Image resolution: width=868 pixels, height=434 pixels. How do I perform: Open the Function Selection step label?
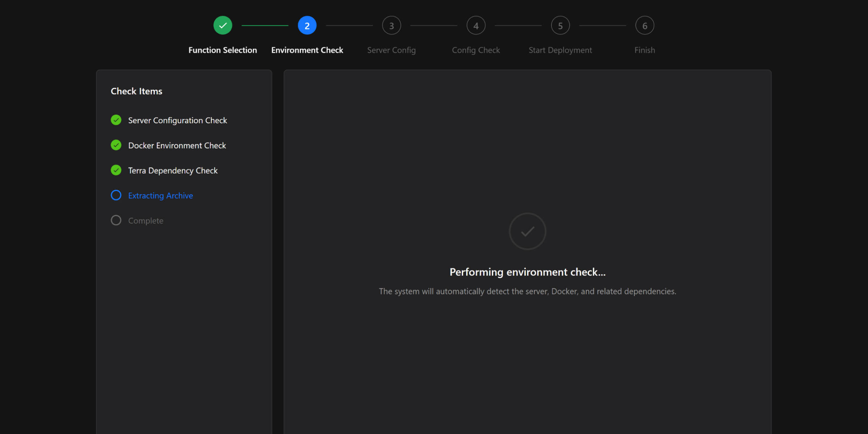(x=223, y=50)
